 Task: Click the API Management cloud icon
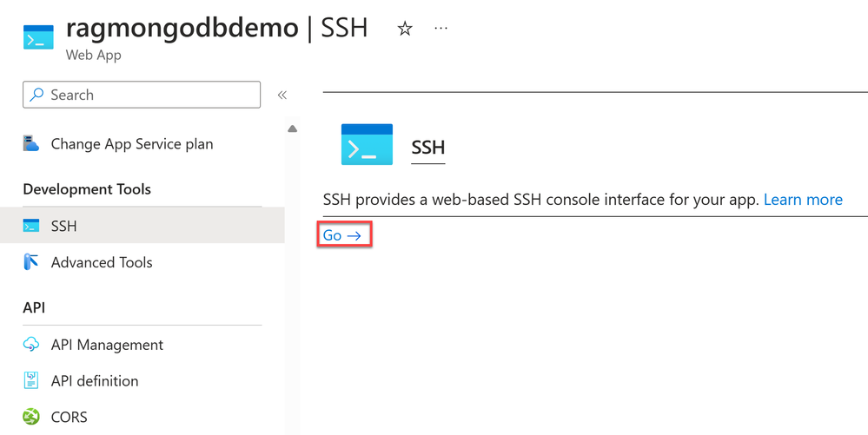coord(31,344)
